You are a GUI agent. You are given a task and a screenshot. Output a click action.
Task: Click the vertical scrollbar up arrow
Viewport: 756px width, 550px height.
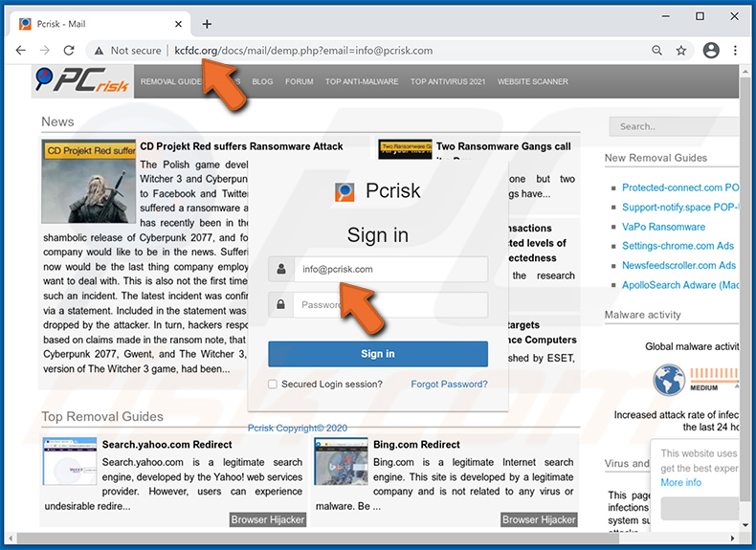pyautogui.click(x=745, y=72)
